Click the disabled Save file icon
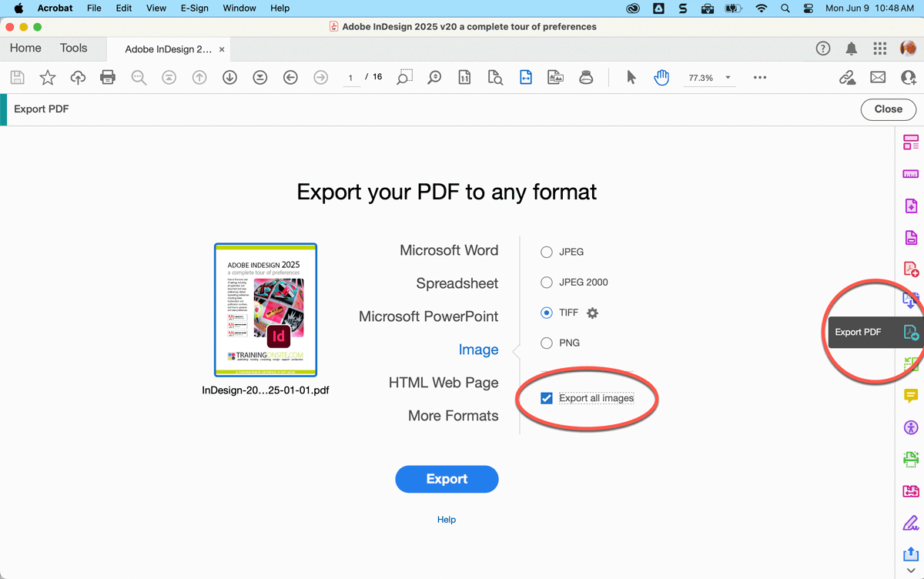 17,77
